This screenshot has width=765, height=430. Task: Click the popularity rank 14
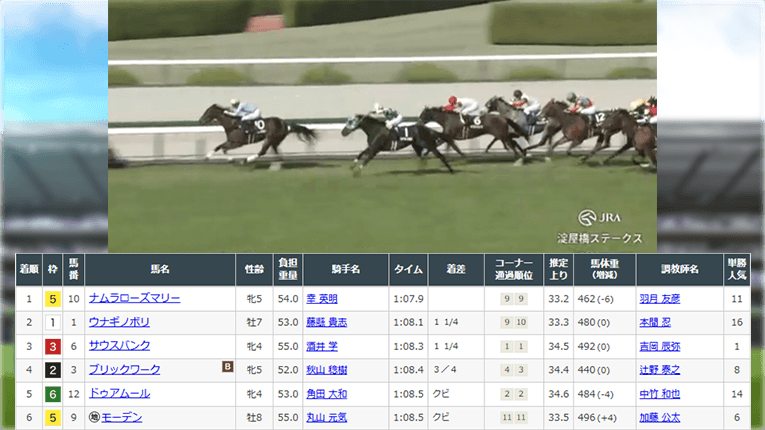(737, 394)
